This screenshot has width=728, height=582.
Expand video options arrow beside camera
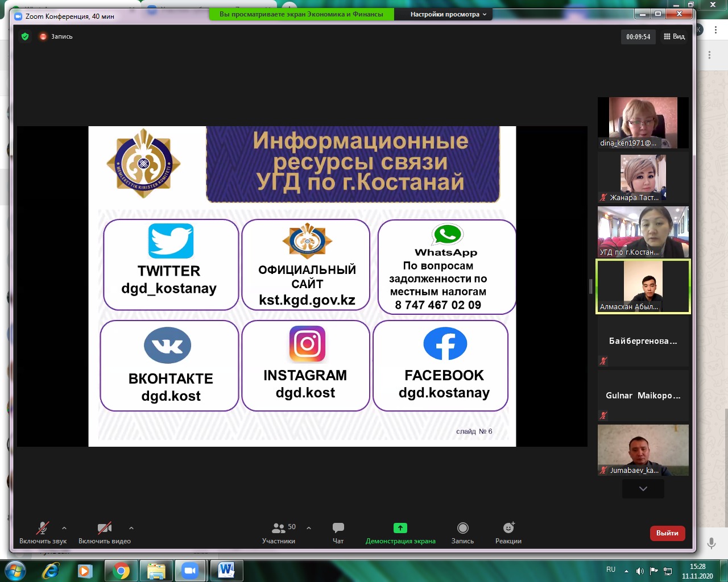click(131, 528)
